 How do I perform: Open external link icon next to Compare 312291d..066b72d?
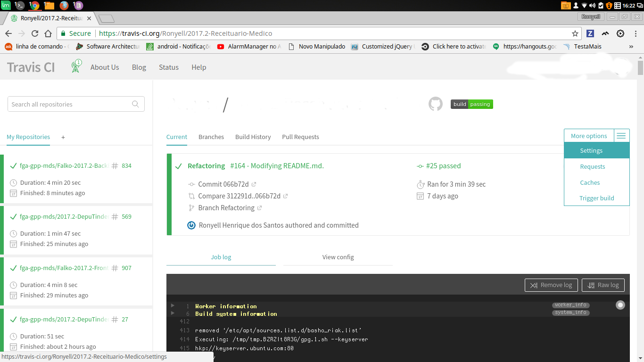point(285,196)
